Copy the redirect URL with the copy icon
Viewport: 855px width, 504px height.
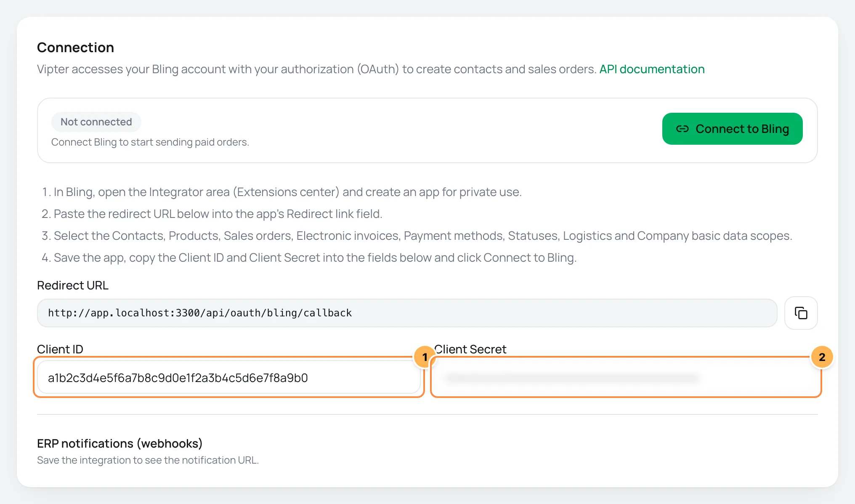pos(801,313)
